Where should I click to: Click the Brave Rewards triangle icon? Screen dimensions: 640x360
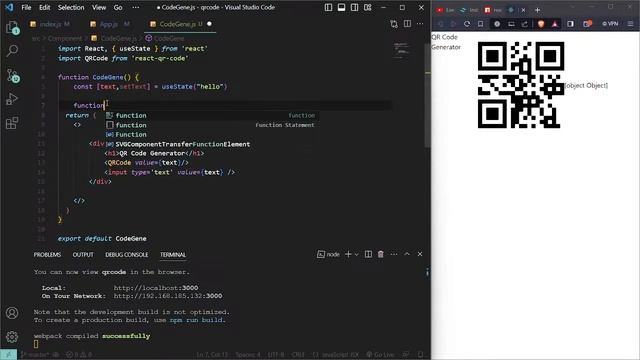555,24
